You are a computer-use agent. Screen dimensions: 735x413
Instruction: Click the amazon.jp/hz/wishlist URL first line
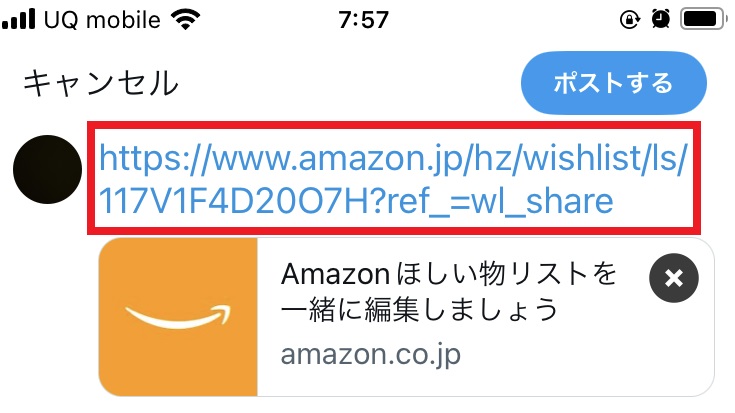click(393, 158)
